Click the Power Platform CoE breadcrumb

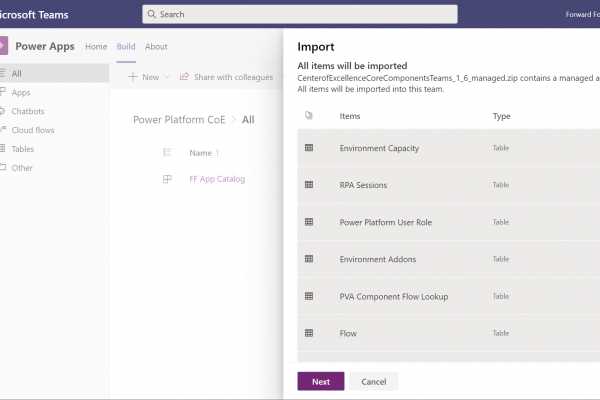pos(179,120)
